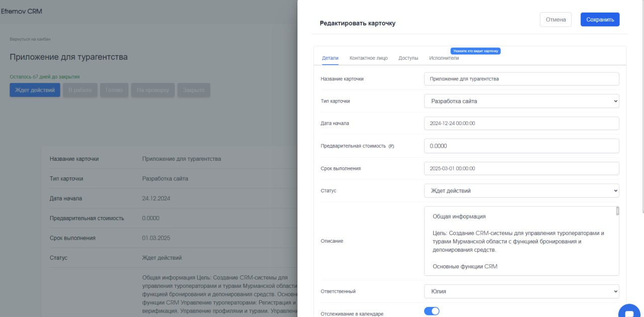
Task: Focus the start date field
Action: (521, 123)
